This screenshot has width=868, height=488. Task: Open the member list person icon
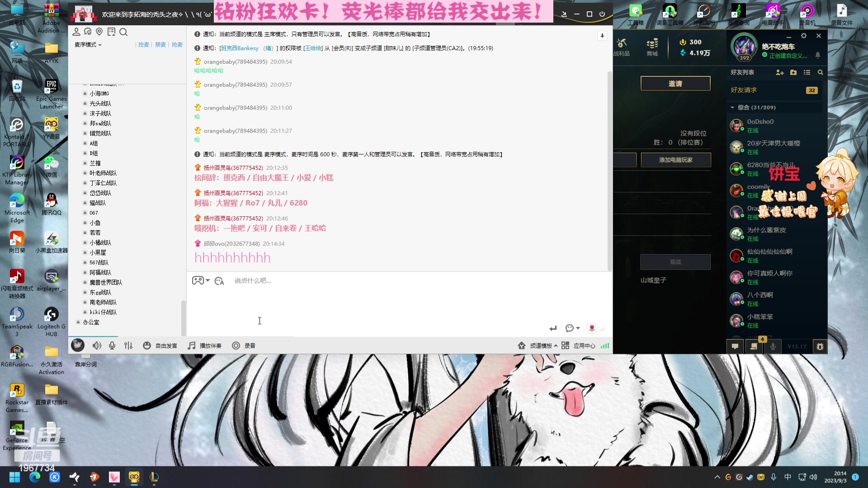[x=76, y=32]
